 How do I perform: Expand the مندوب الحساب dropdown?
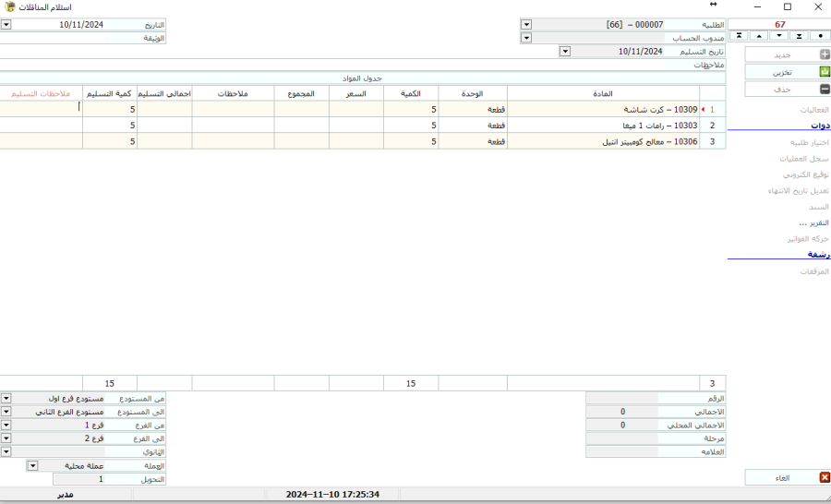[525, 38]
